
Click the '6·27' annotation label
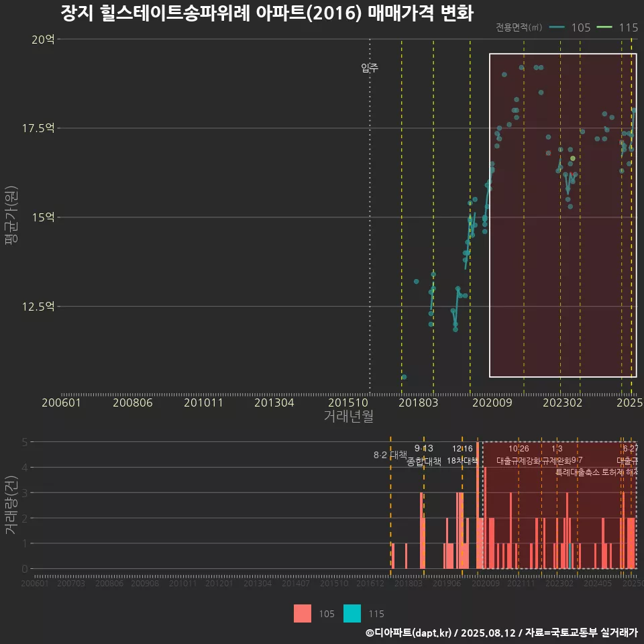click(631, 449)
